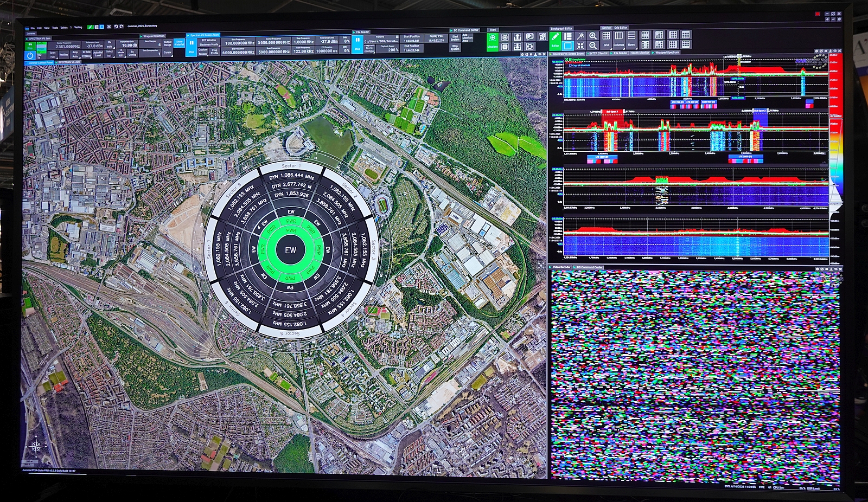868x502 pixels.
Task: Toggle the blue power button in Spectran V6 Jam
Action: coord(30,55)
